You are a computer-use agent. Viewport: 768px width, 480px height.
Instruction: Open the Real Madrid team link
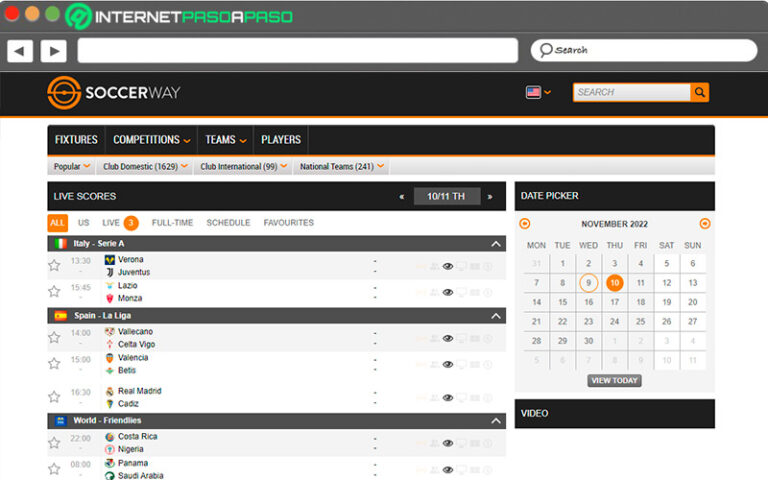pos(139,391)
